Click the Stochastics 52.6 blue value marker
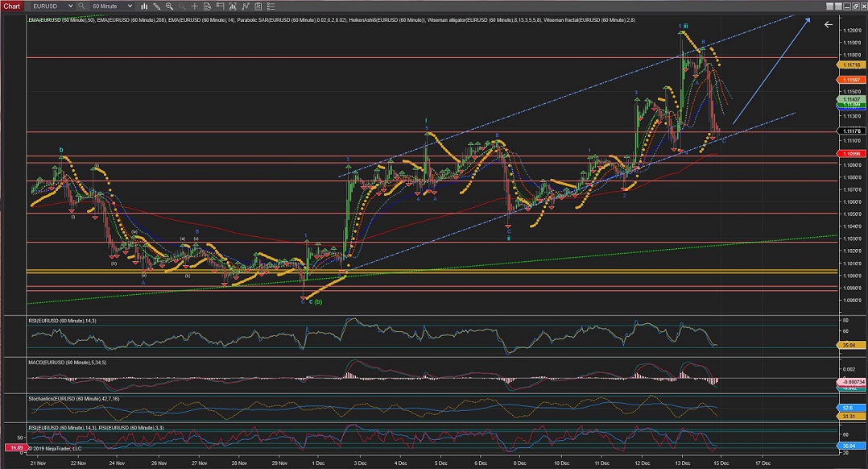 click(x=851, y=408)
